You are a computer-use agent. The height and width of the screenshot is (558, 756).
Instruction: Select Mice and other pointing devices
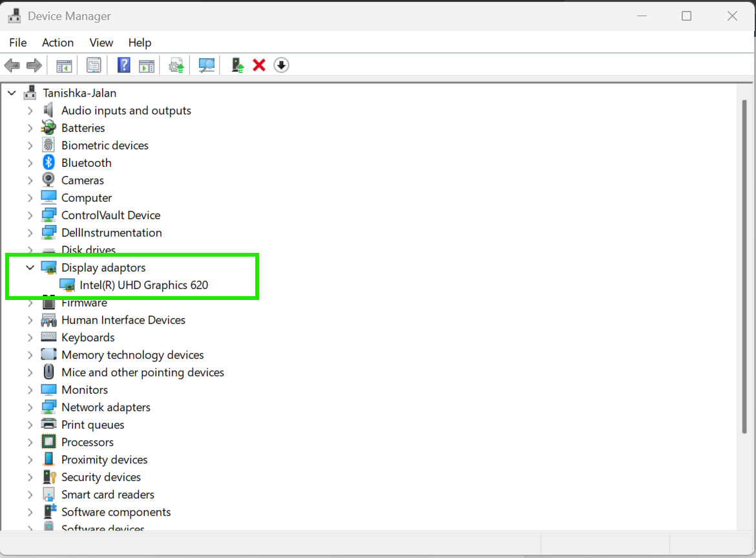(143, 372)
